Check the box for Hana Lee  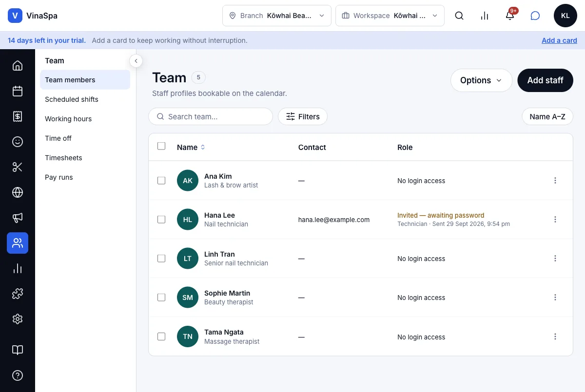tap(161, 220)
